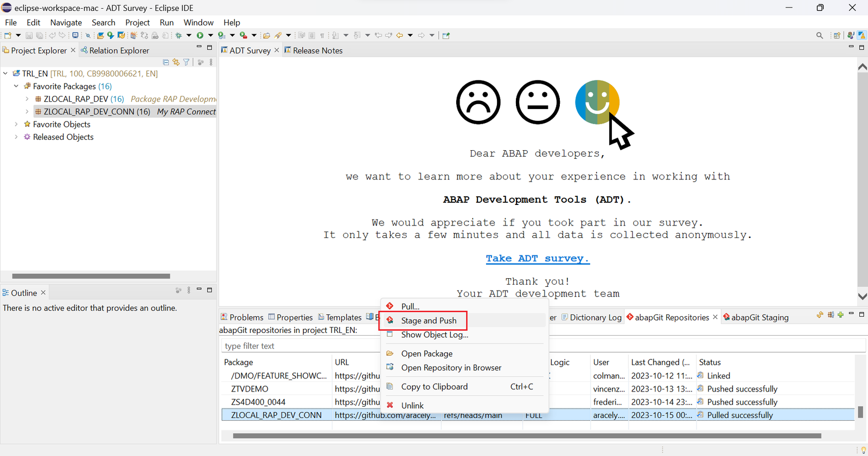868x456 pixels.
Task: Click the Open Perspective icon
Action: coord(837,35)
